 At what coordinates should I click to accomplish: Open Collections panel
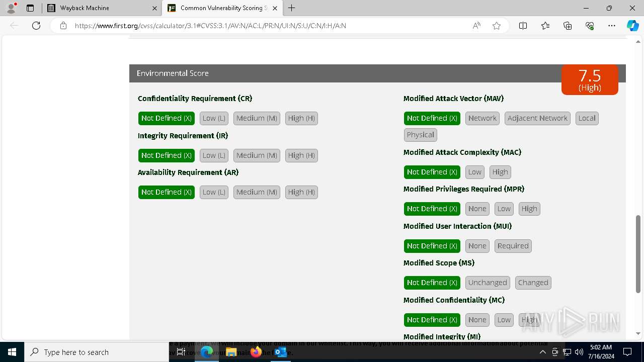[568, 26]
